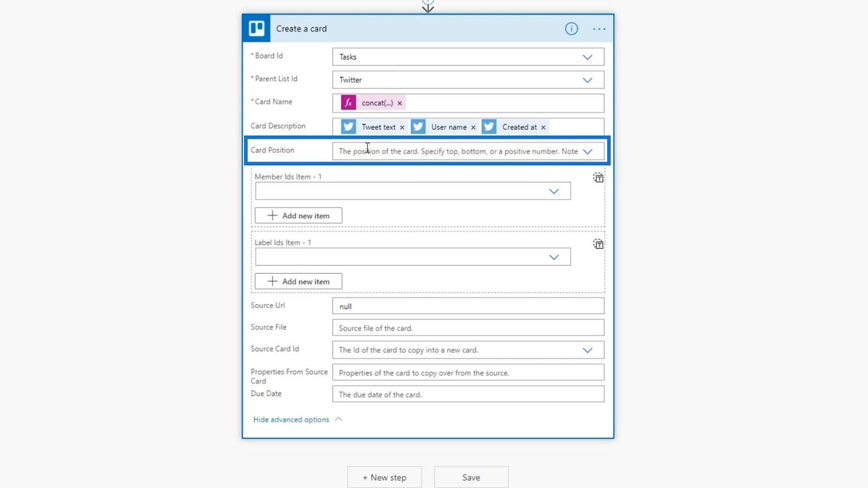Switch Member Ids to input entire array icon
Viewport: 868px width, 488px height.
click(x=598, y=177)
